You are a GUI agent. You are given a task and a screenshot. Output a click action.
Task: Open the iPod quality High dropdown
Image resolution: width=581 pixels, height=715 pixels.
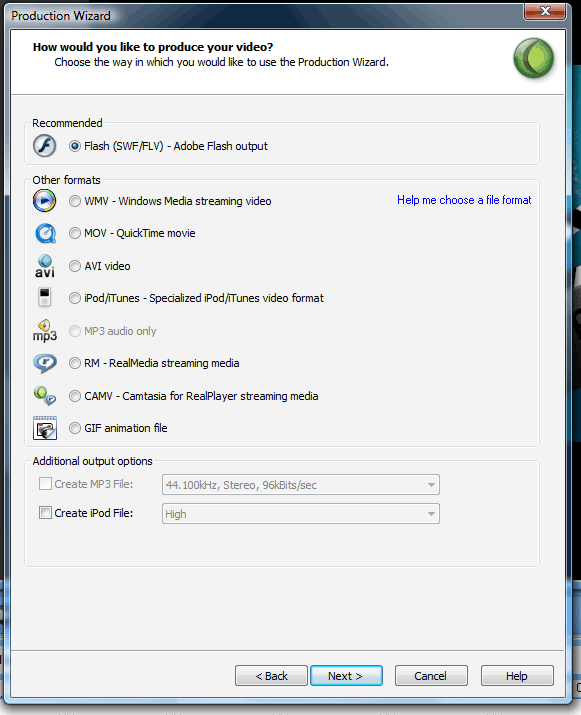tap(301, 514)
